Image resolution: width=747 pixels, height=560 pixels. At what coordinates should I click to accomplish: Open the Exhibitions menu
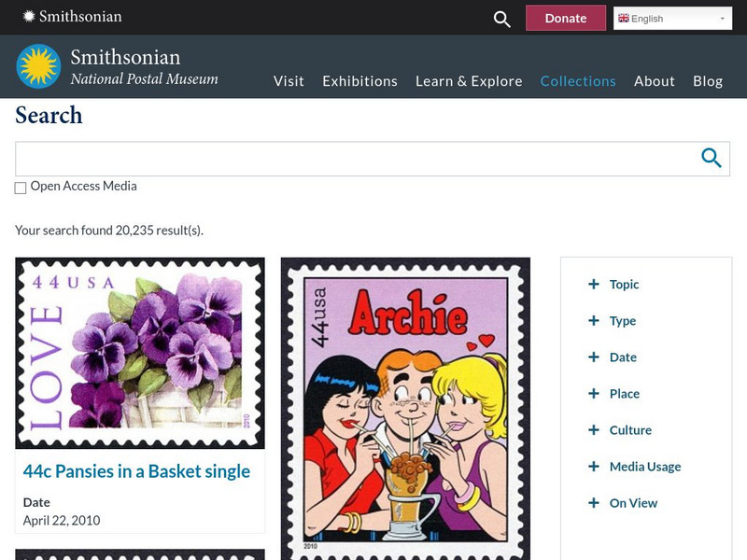[x=359, y=81]
